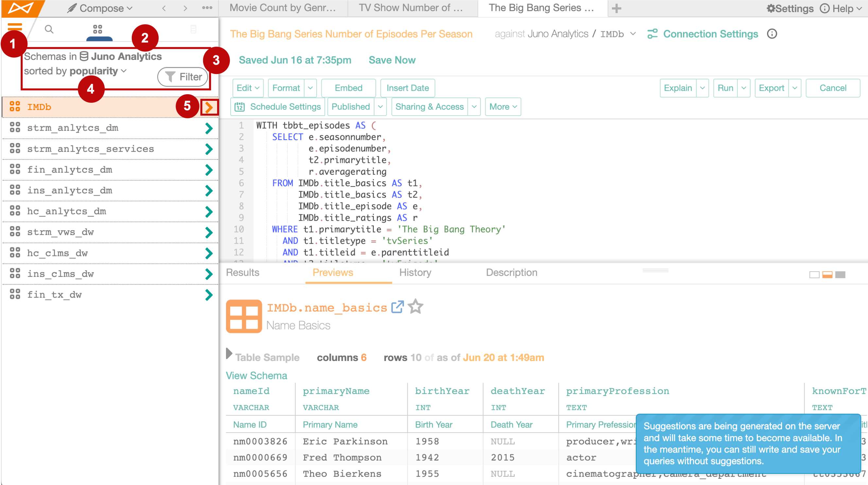Expand the fin_anlytcs_dm schema
This screenshot has height=485, width=868.
pos(209,170)
